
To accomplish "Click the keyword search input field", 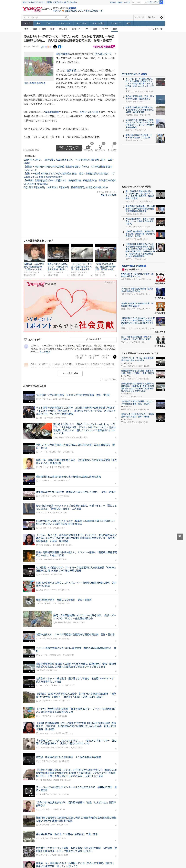I will [44, 17].
